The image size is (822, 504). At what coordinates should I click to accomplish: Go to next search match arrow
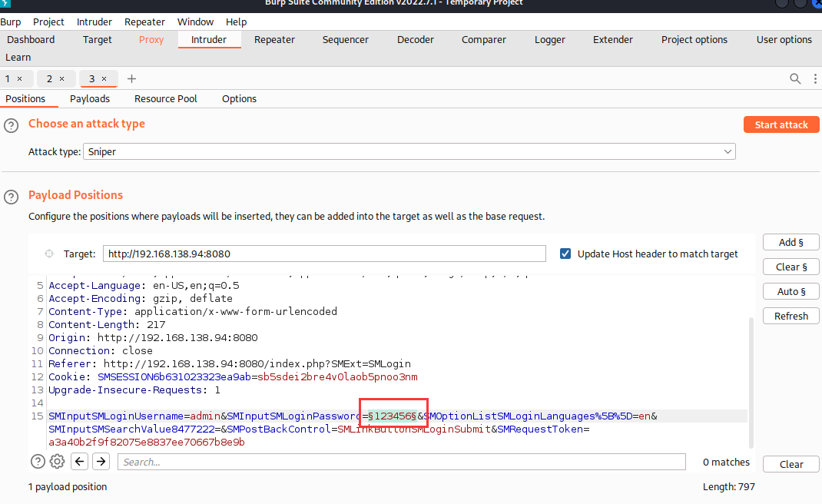click(x=101, y=462)
